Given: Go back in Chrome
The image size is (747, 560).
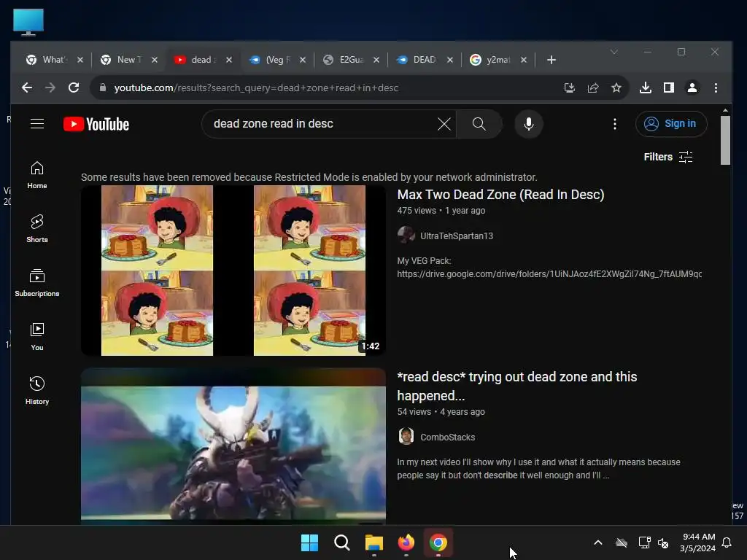Looking at the screenshot, I should click(27, 87).
